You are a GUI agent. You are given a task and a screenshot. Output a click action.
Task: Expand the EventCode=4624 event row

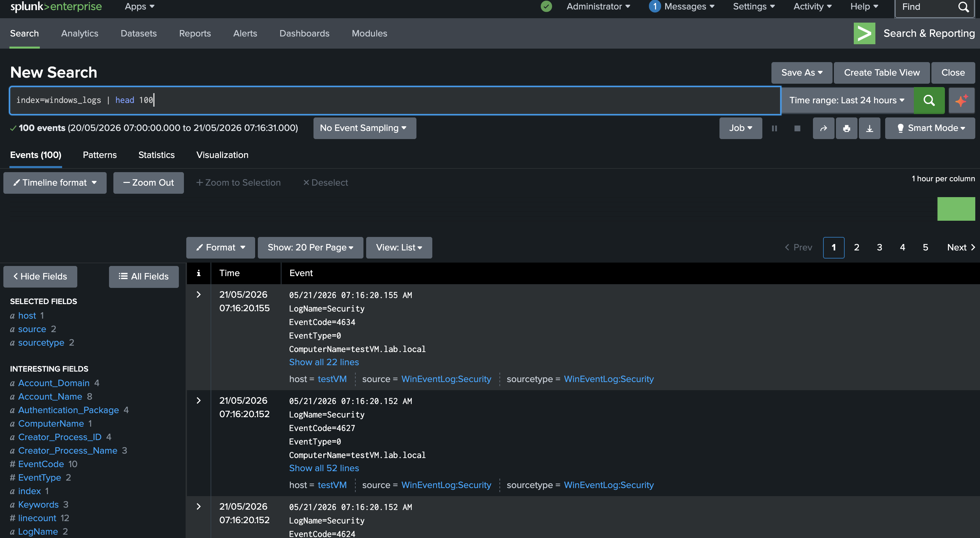(x=198, y=506)
